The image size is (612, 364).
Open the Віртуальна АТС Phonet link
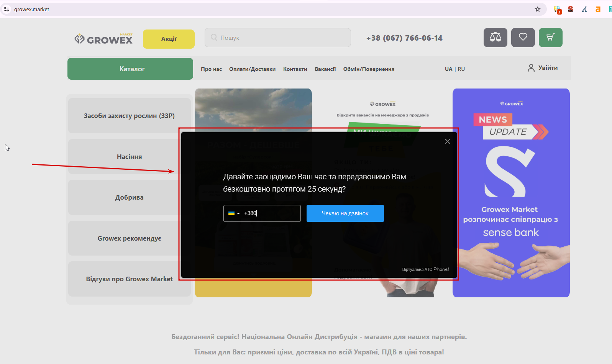[425, 269]
